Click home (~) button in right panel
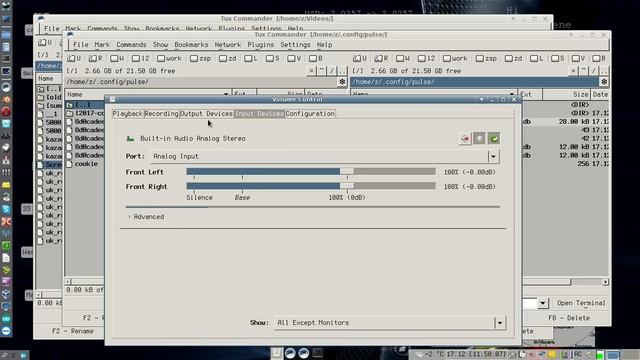 click(584, 71)
